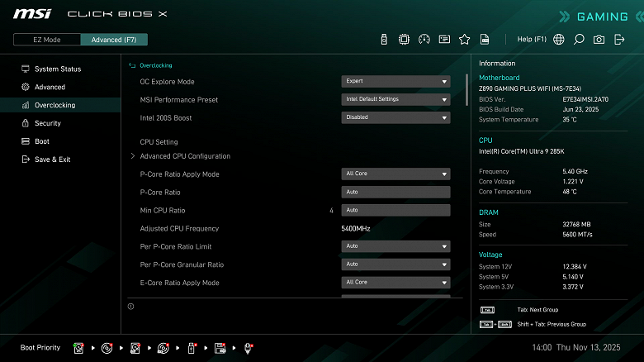Click Help (F1) button
This screenshot has width=644, height=362.
[x=532, y=39]
